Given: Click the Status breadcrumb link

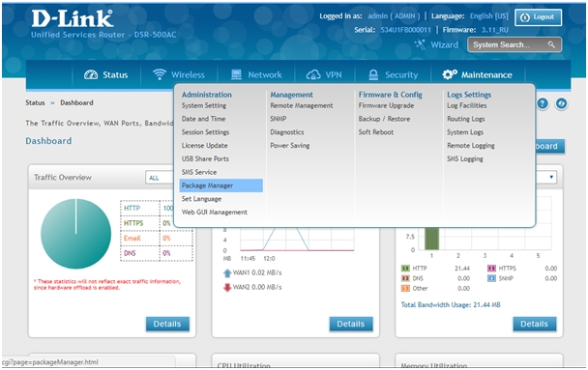Looking at the screenshot, I should [35, 102].
